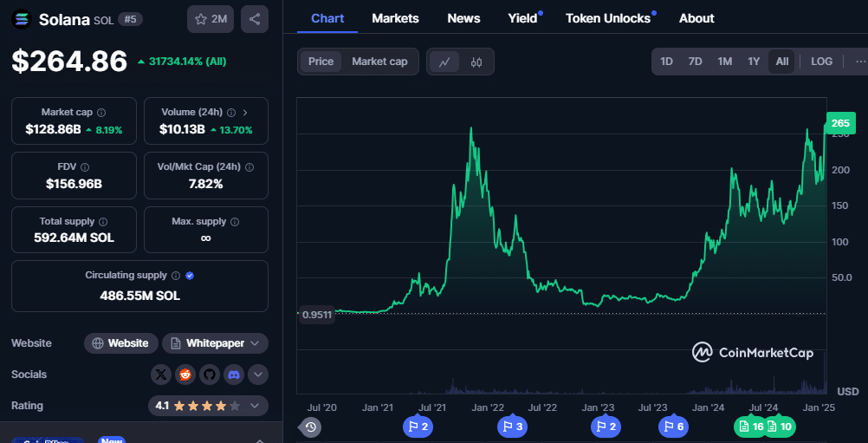Toggle LOG scale on chart

point(821,62)
